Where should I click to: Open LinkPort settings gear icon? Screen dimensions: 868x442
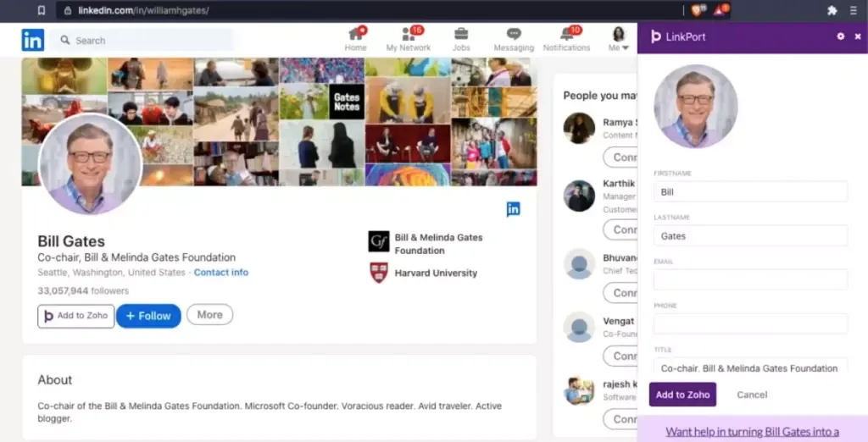point(841,36)
